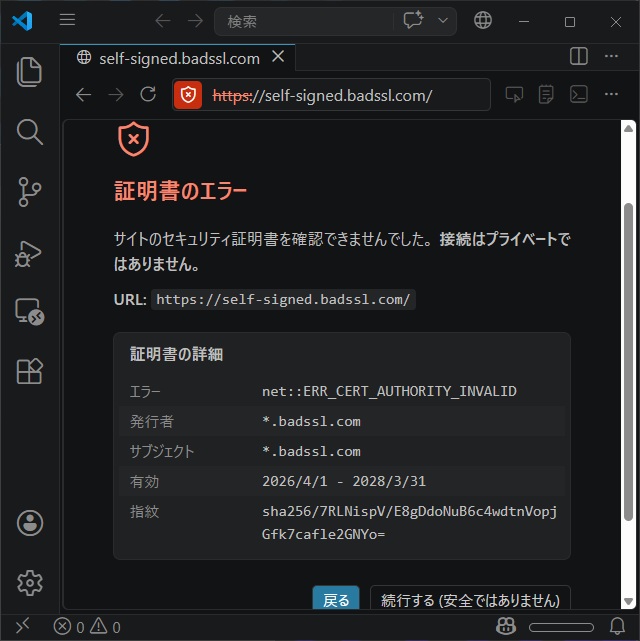640x641 pixels.
Task: Toggle the hamburger application menu
Action: [67, 21]
